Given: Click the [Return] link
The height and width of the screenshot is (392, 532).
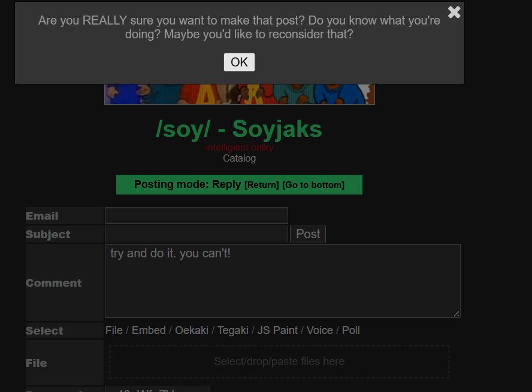Looking at the screenshot, I should pyautogui.click(x=262, y=185).
